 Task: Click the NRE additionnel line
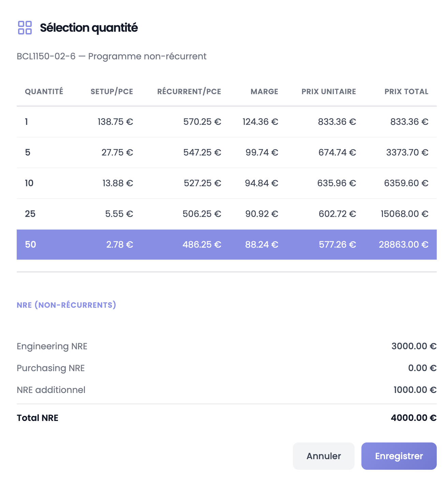tap(51, 390)
